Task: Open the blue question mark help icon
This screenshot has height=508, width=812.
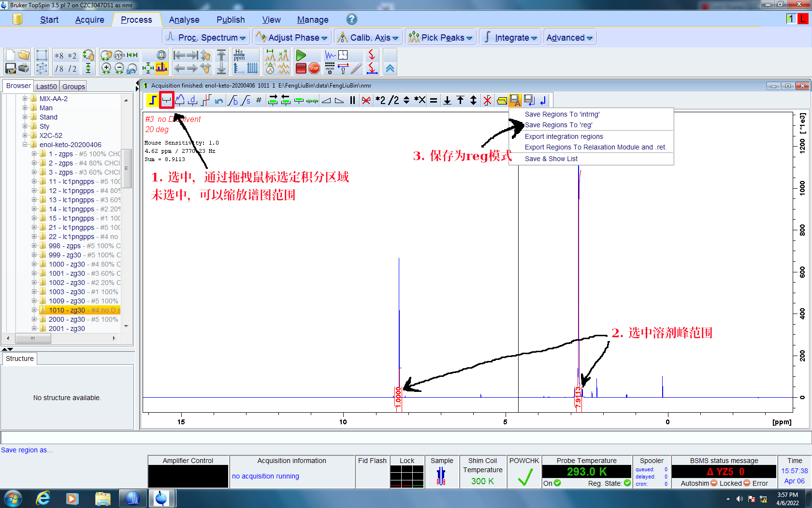Action: tap(352, 19)
